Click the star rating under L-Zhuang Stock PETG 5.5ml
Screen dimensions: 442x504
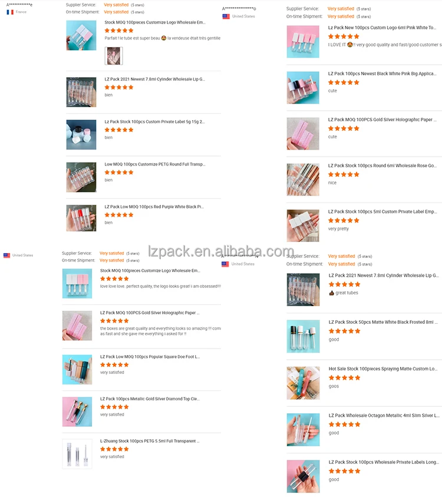click(114, 449)
